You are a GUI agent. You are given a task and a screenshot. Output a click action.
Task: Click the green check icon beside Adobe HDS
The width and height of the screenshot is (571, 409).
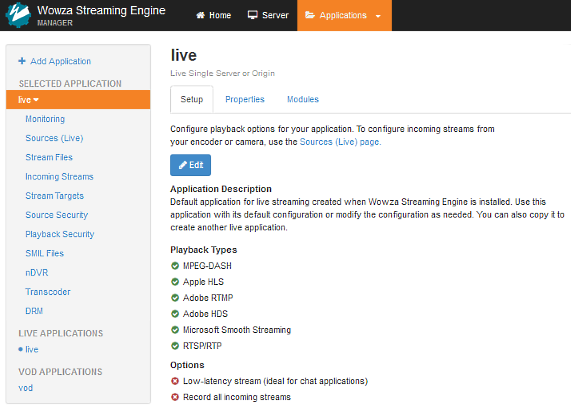[x=175, y=314]
